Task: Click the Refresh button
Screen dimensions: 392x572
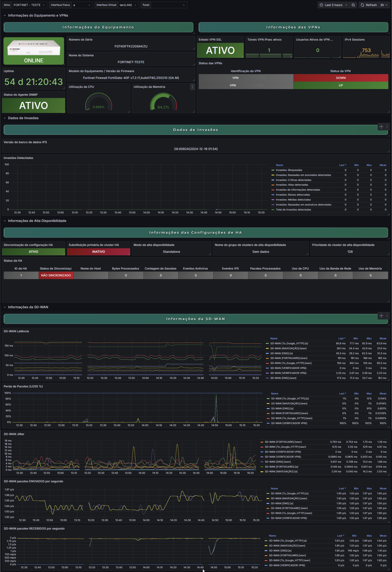Action: [369, 5]
